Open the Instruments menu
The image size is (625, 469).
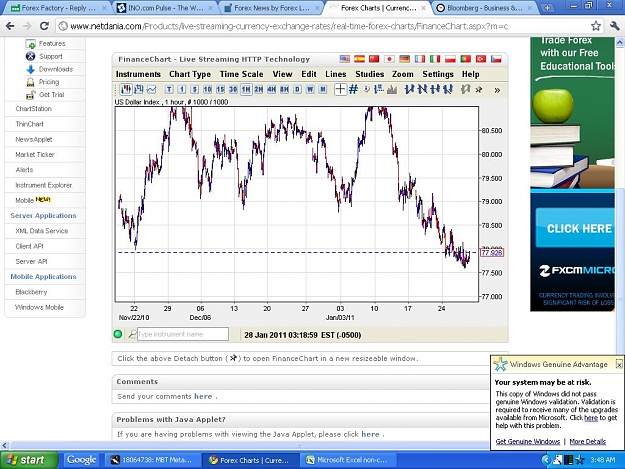point(138,74)
